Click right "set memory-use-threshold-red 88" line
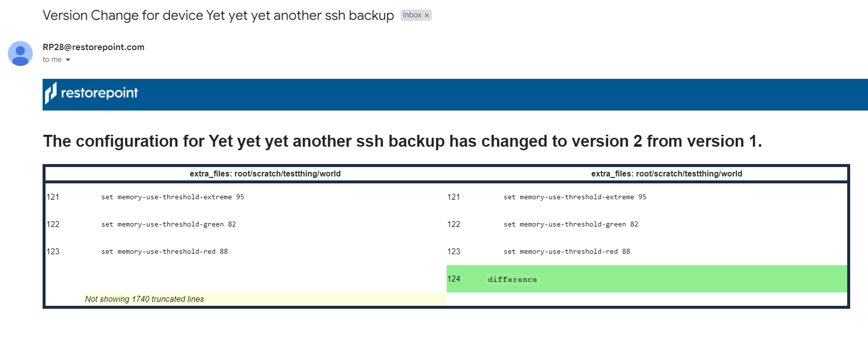Image resolution: width=868 pixels, height=339 pixels. point(567,252)
